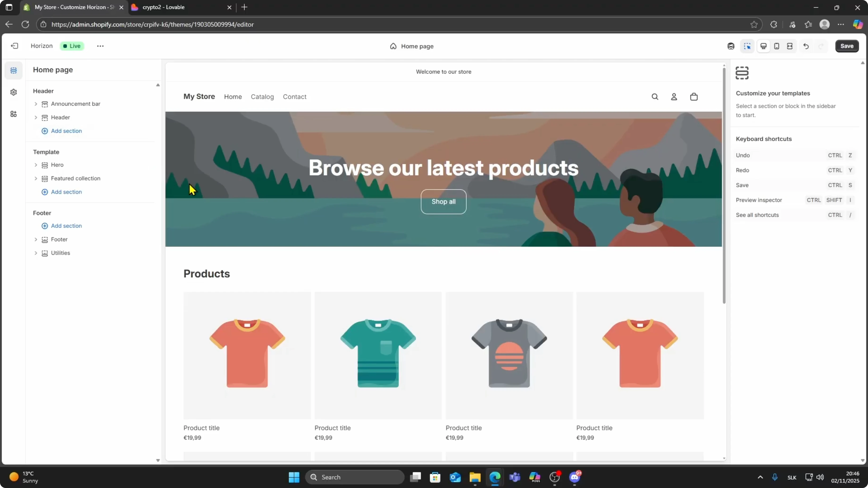Open the first orange t-shirt product image
This screenshot has width=868, height=488.
247,355
